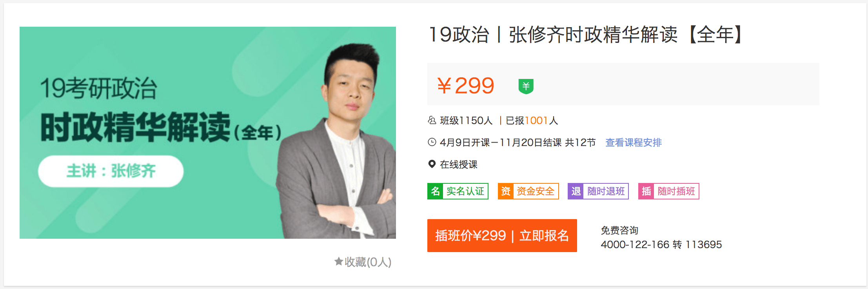
Task: Open 查看课程安排 course schedule link
Action: click(x=634, y=142)
